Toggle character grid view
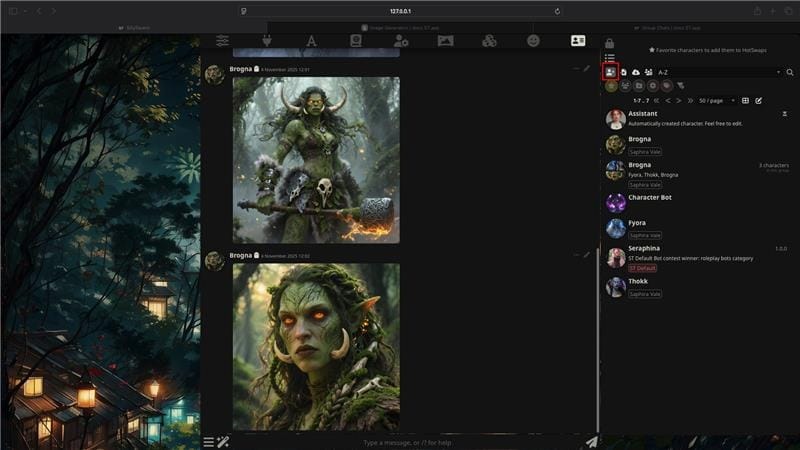 pos(745,101)
